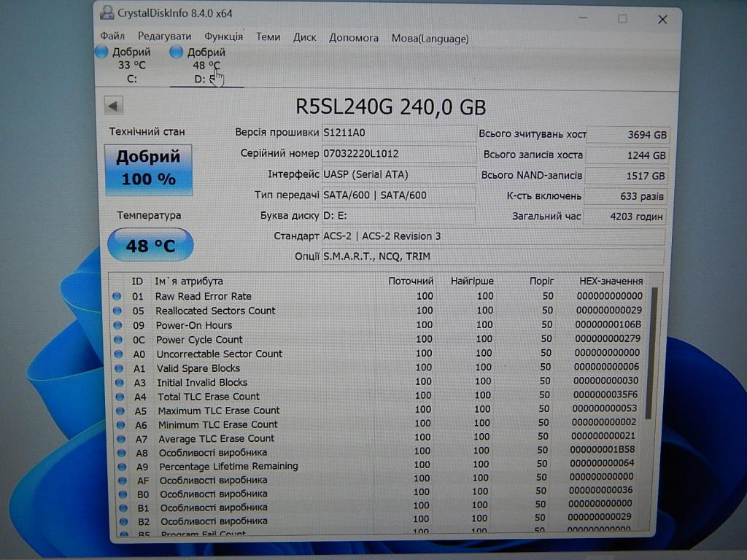This screenshot has width=747, height=560.
Task: Click the standard field ACS-2 Revision 3
Action: tap(493, 236)
